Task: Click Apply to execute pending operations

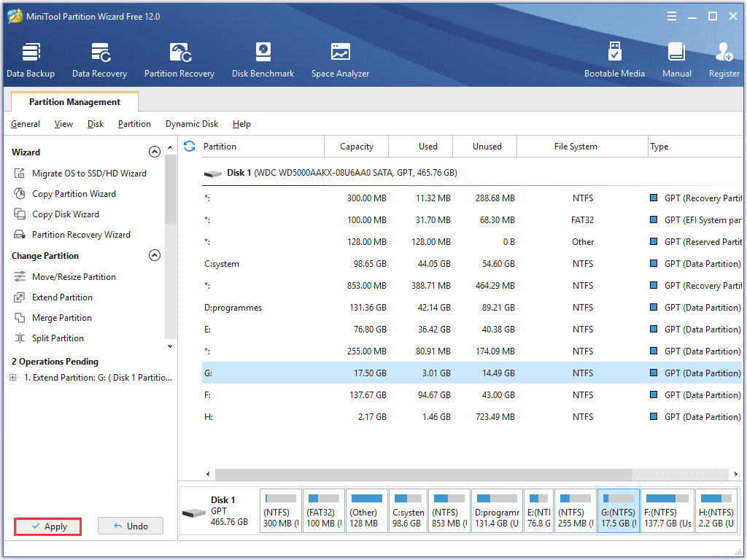Action: point(48,526)
